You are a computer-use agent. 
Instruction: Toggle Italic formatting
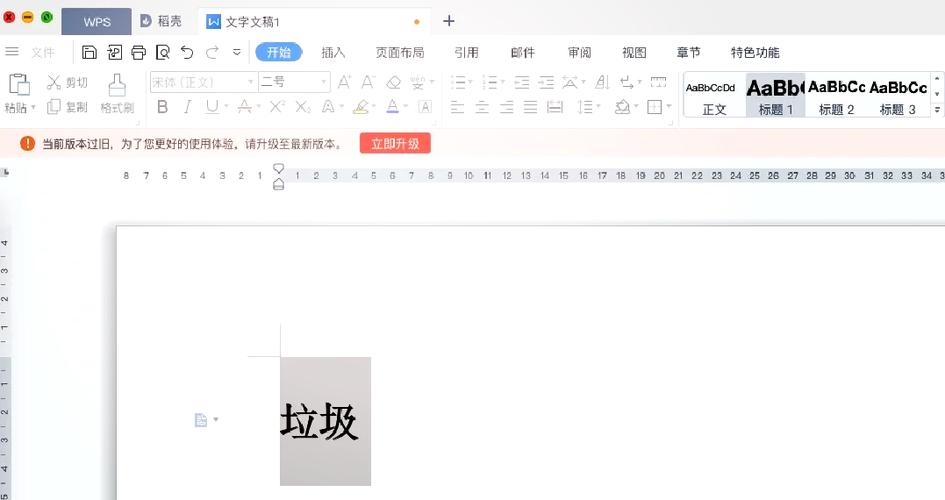click(x=187, y=107)
